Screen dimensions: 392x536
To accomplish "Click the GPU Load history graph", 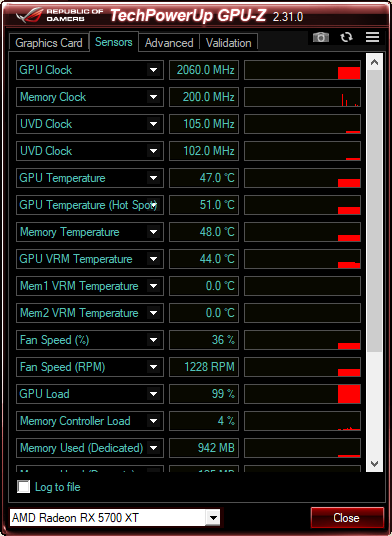I will click(302, 394).
